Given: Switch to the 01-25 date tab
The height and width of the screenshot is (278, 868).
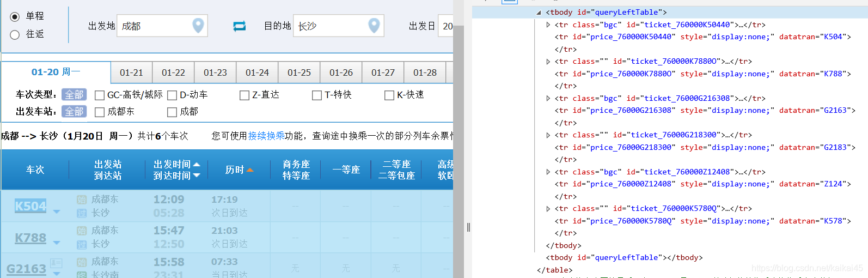Looking at the screenshot, I should click(299, 72).
